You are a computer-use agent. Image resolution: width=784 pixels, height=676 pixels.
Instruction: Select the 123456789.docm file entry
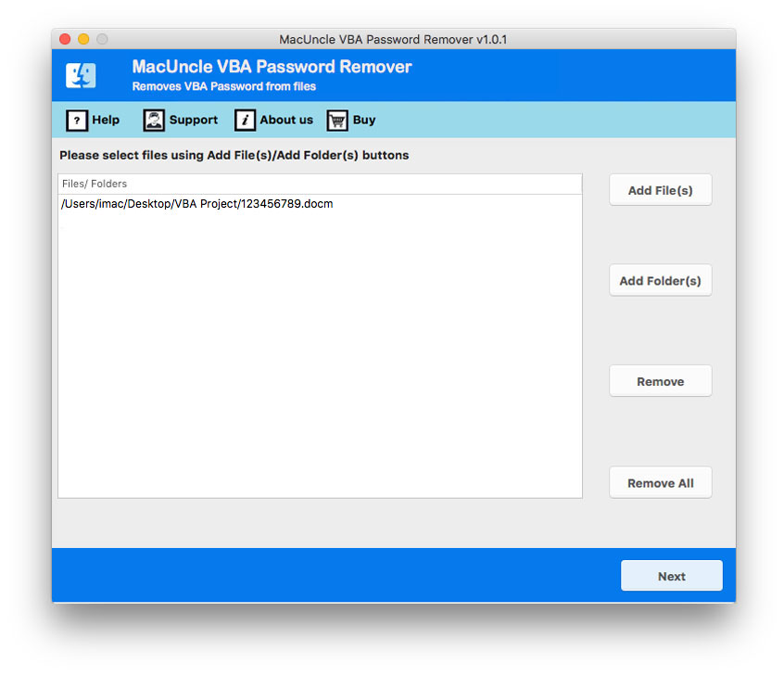(196, 203)
